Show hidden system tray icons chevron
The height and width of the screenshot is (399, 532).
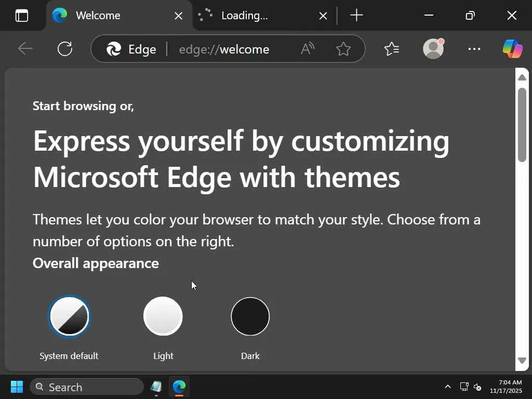tap(447, 387)
